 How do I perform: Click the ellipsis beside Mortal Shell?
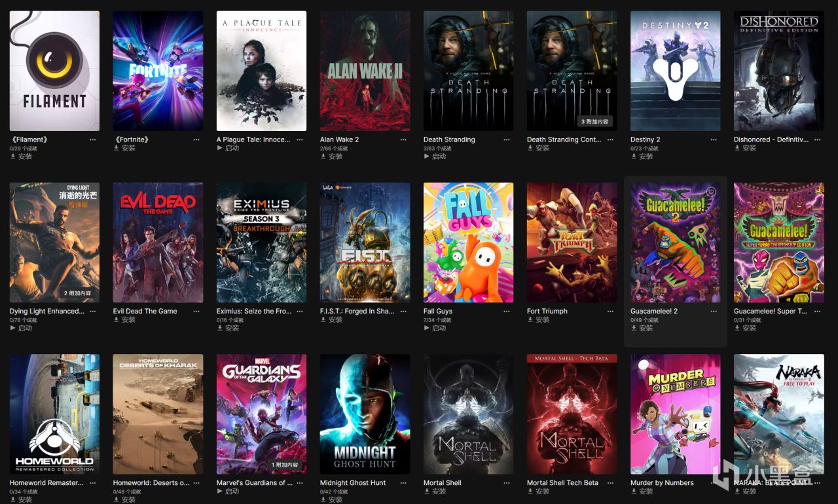pyautogui.click(x=507, y=482)
